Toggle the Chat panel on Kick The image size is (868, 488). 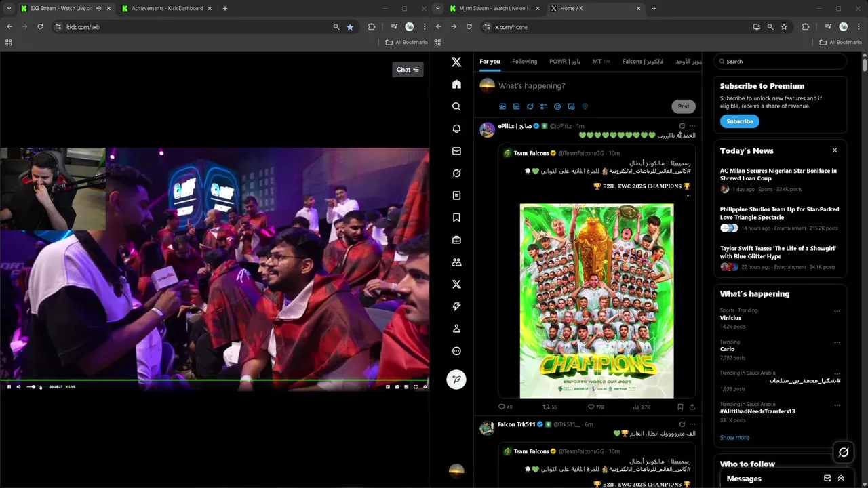[x=408, y=69]
